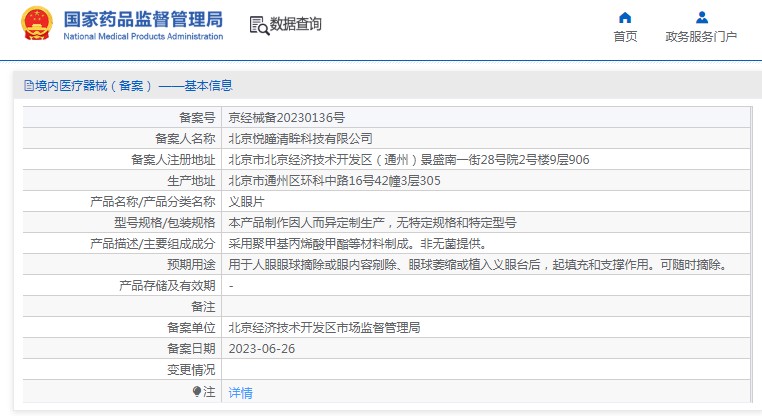Click the 备案人名称 row label
The height and width of the screenshot is (416, 762).
(x=185, y=139)
